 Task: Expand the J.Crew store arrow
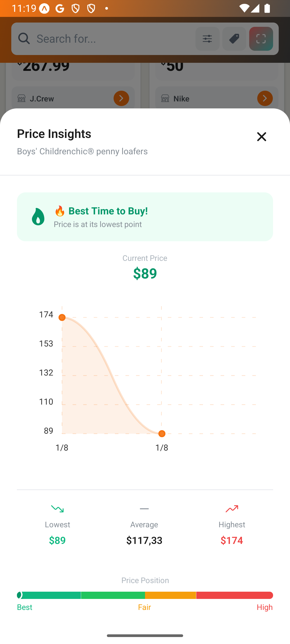click(121, 98)
